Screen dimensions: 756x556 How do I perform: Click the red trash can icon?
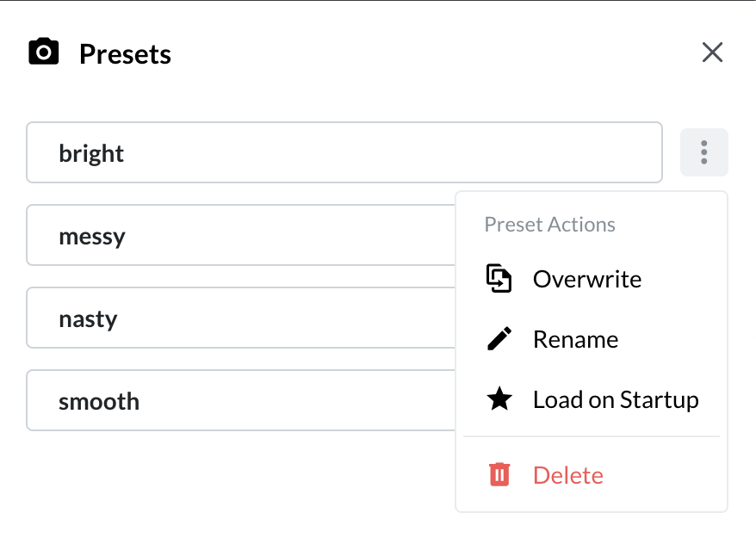click(499, 474)
